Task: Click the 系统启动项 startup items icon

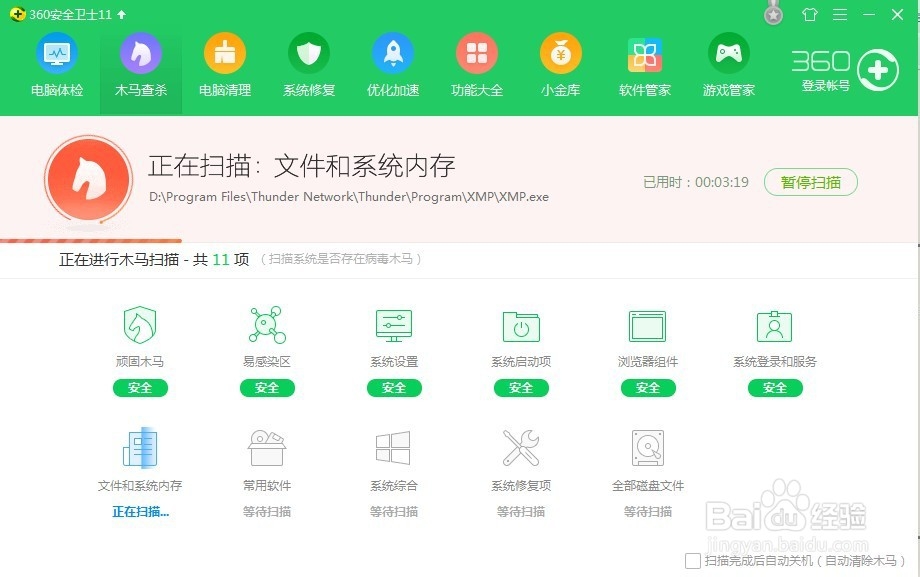Action: click(x=521, y=325)
